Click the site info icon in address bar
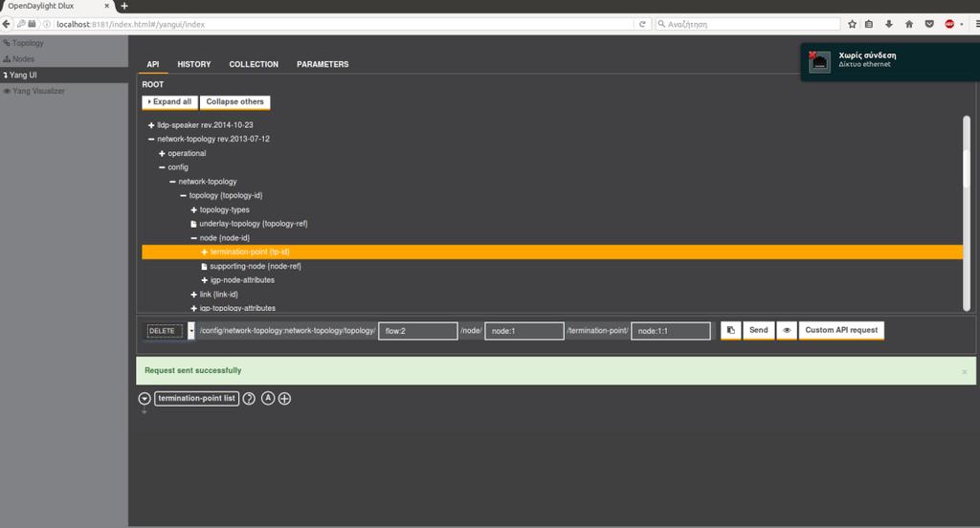Viewport: 980px width, 528px height. (x=47, y=24)
